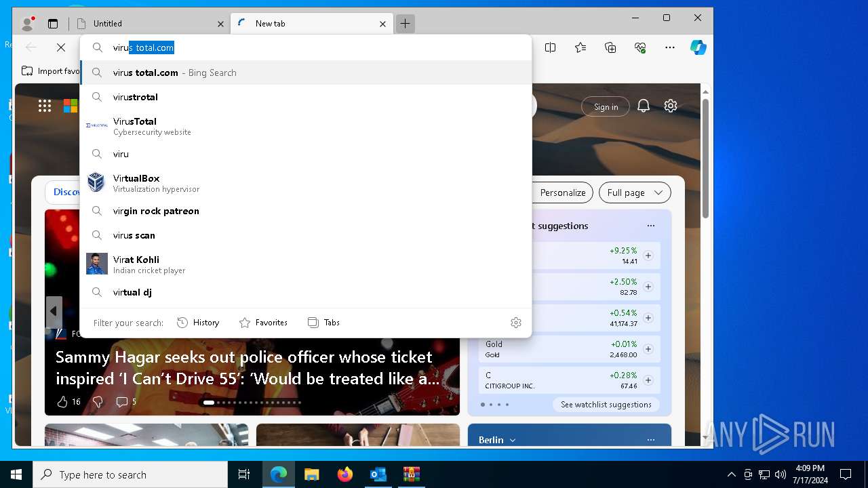Viewport: 868px width, 488px height.
Task: Close the Untitled tab
Action: [x=220, y=24]
